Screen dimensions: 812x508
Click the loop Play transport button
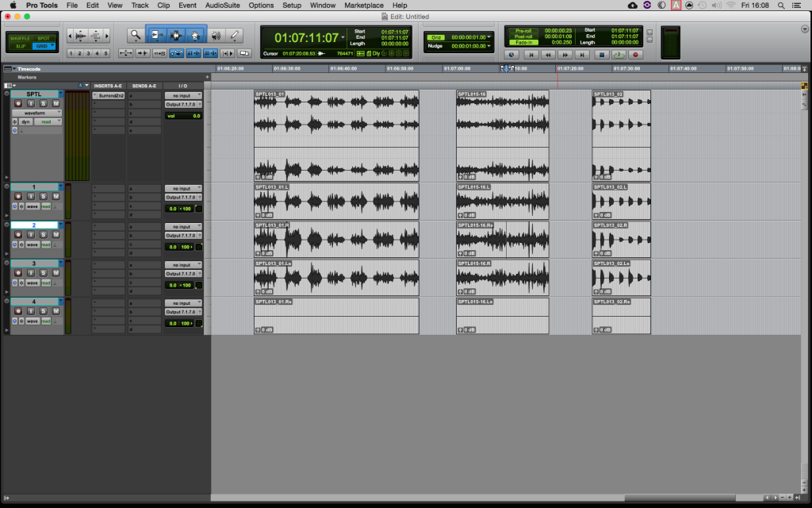(619, 55)
